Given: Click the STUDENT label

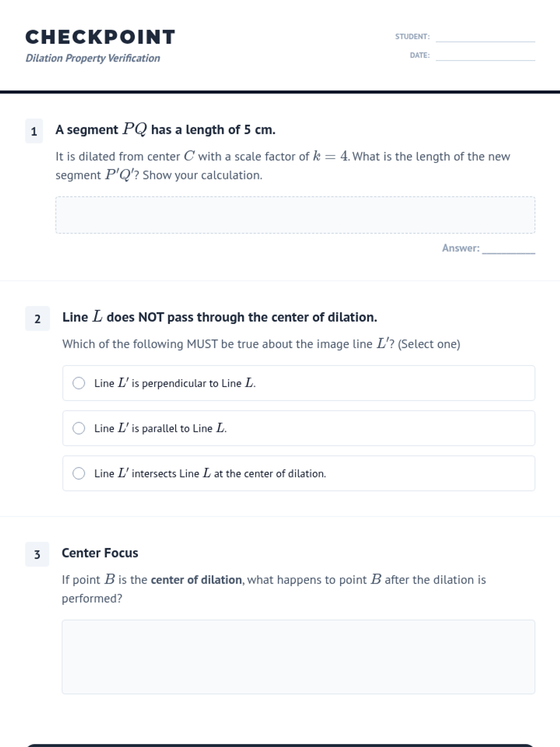Looking at the screenshot, I should (412, 36).
